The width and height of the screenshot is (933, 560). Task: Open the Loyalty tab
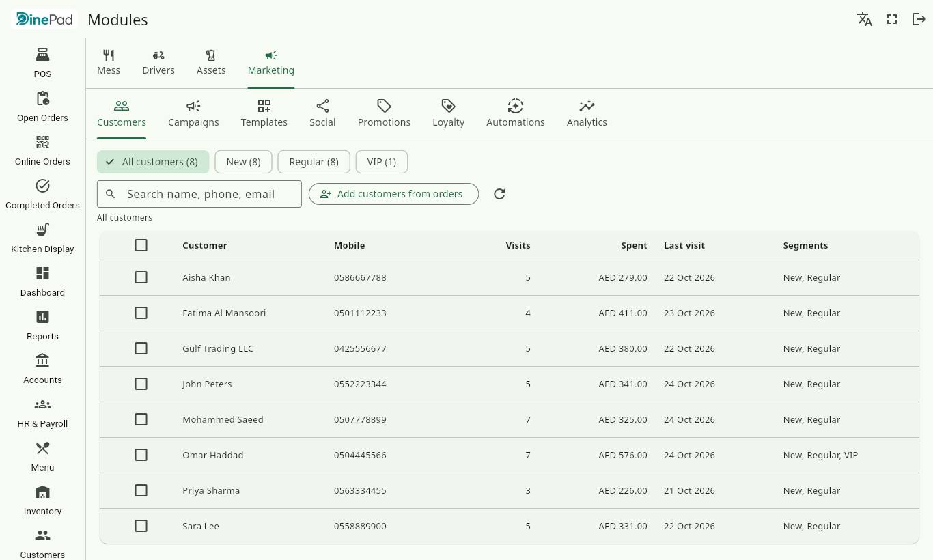448,114
